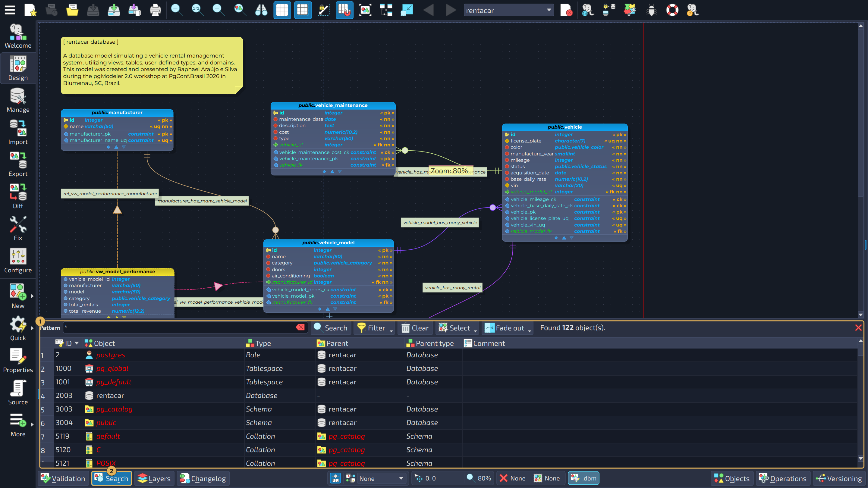
Task: Open the Operations panel button
Action: (x=782, y=478)
